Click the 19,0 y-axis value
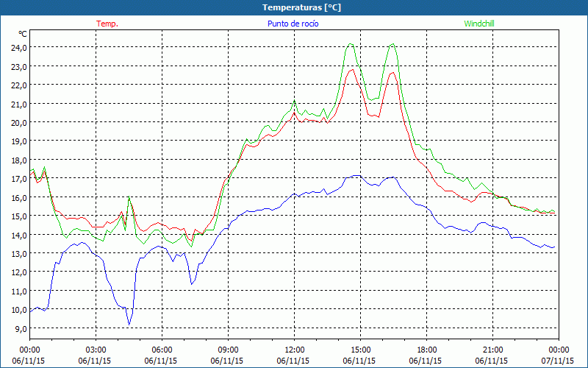Screen dimensions: 588x368 20,141
